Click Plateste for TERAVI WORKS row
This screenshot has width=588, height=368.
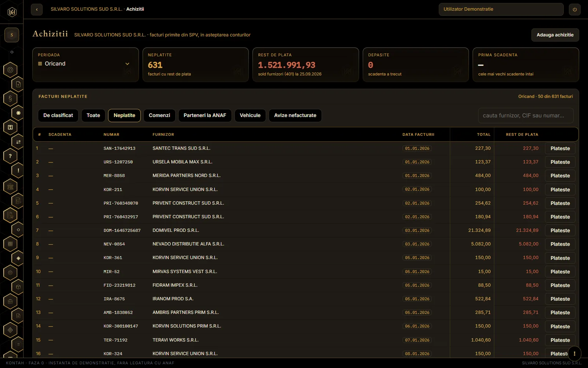(x=560, y=340)
